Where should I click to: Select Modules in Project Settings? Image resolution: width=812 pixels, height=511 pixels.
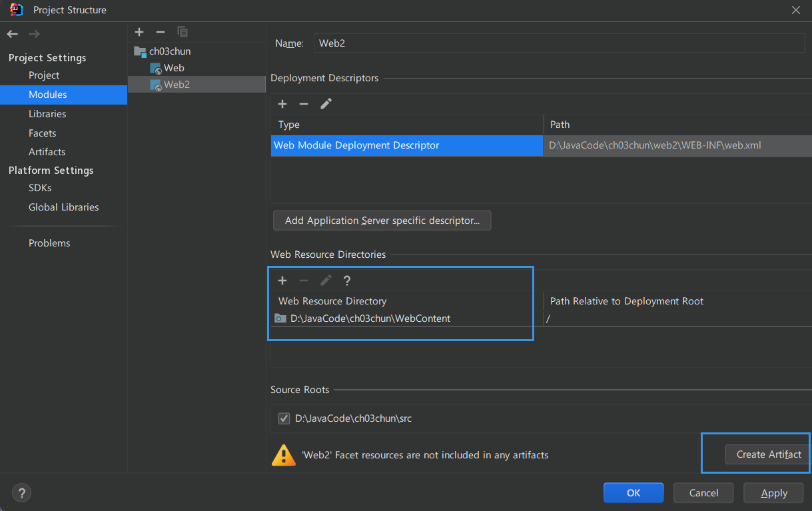coord(63,95)
